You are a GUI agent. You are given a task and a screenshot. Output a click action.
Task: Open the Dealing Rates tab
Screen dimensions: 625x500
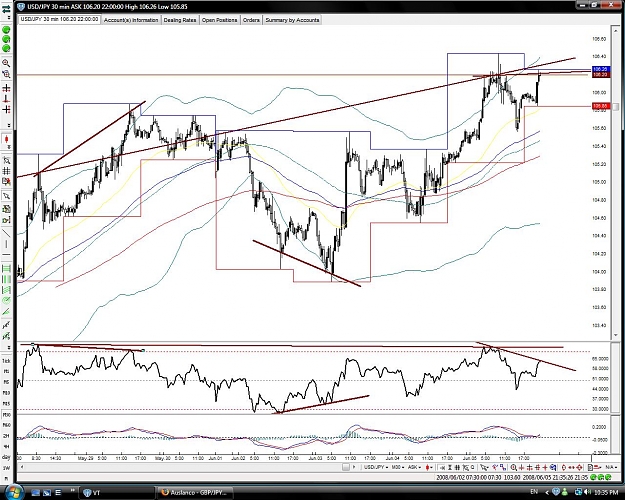coord(180,20)
